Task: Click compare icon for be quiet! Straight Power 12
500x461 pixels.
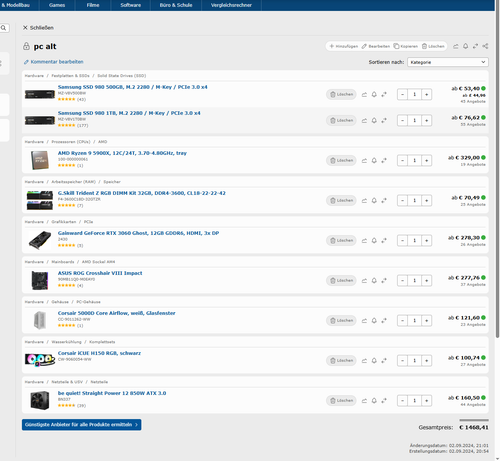Action: [384, 401]
